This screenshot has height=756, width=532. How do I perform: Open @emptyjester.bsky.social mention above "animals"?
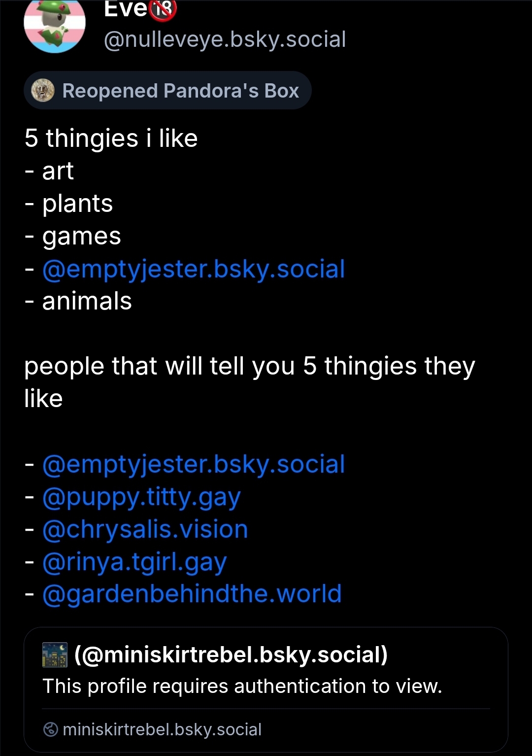pyautogui.click(x=194, y=269)
